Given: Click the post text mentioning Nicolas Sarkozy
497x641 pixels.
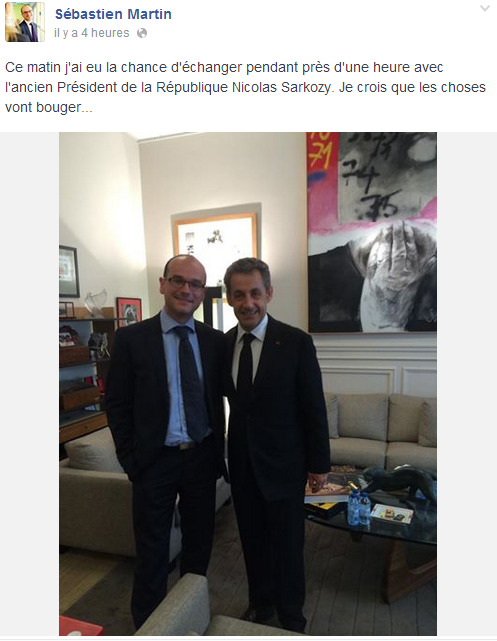Looking at the screenshot, I should click(245, 87).
